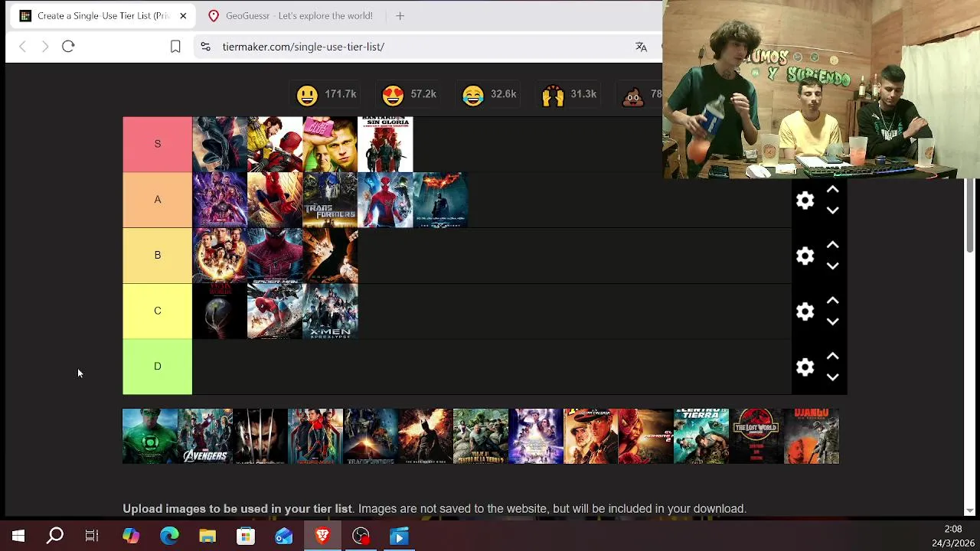This screenshot has width=980, height=551.
Task: Open site information icon beside URL
Action: 205,47
